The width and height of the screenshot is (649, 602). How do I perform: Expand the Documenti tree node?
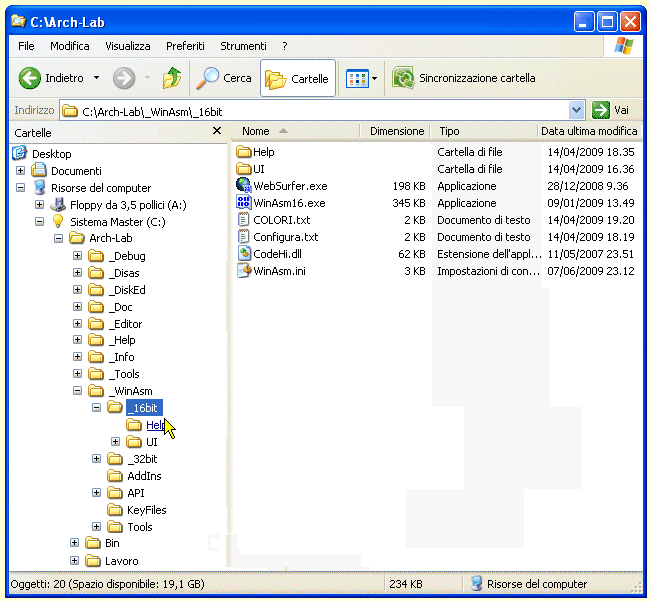[x=20, y=170]
